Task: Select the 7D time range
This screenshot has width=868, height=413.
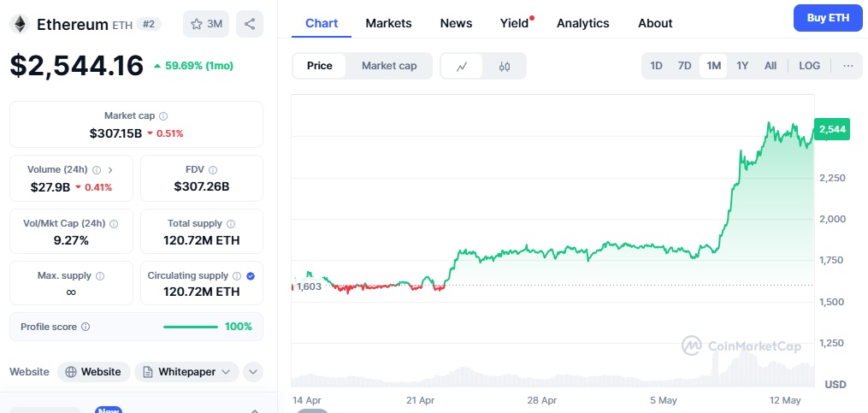Action: (685, 66)
